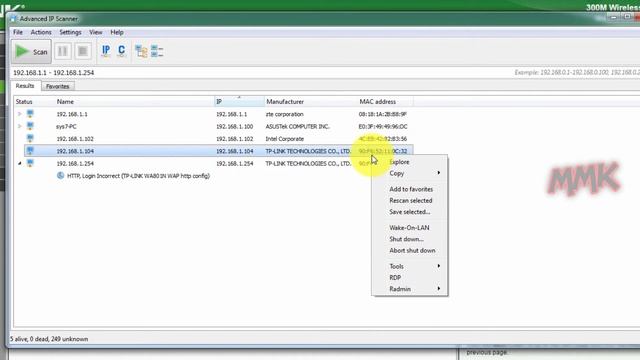Click the 'Intel Corporate' manufacturer cell
This screenshot has width=640, height=360.
click(284, 139)
